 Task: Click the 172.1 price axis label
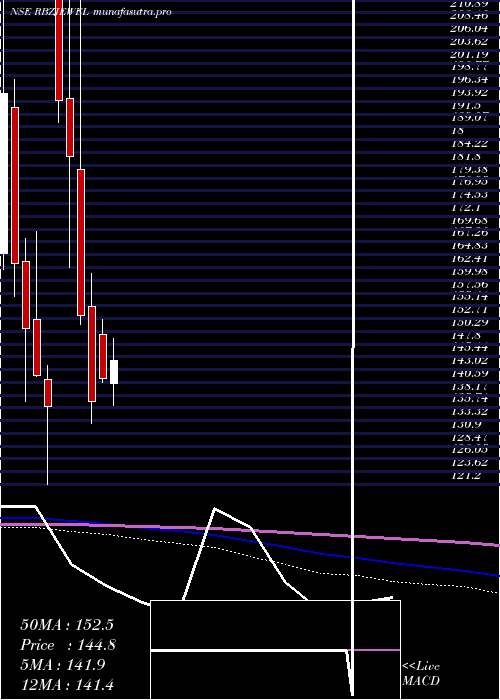[466, 208]
